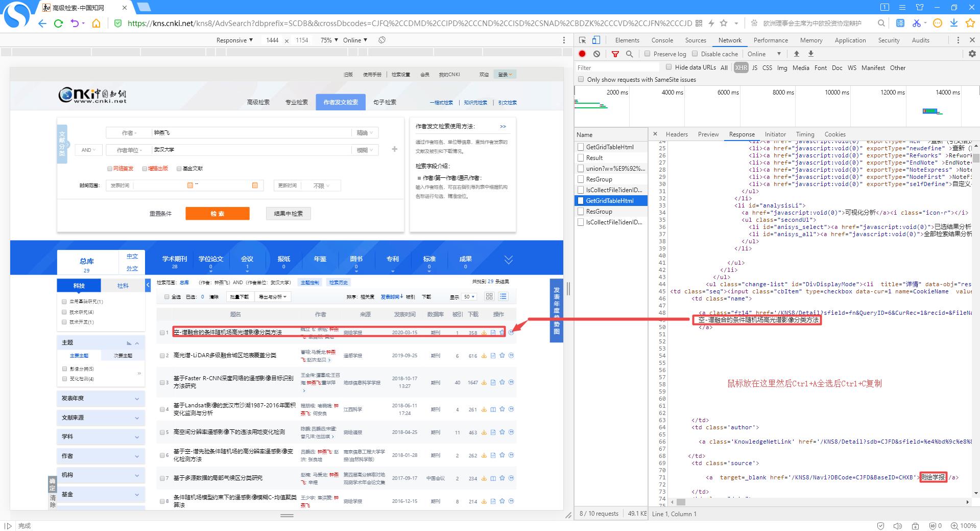Image resolution: width=980 pixels, height=531 pixels.
Task: Toggle the red network filter funnel
Action: pos(615,54)
